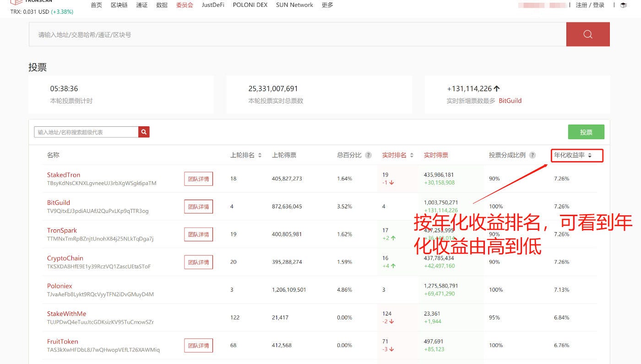
Task: Open the 委员会 menu
Action: [185, 5]
